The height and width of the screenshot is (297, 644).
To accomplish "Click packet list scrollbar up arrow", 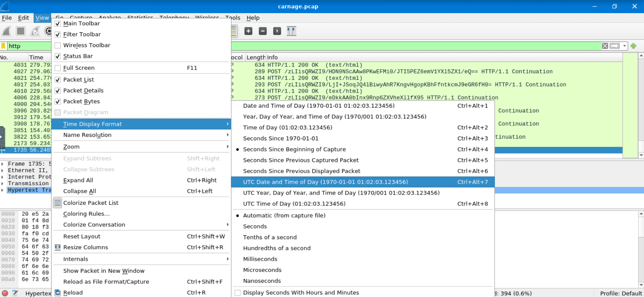I will point(641,56).
